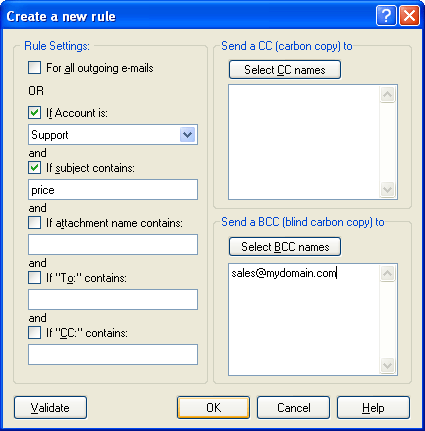Click BCC list scrollbar up arrow
Screen dimensions: 425x431
[387, 274]
